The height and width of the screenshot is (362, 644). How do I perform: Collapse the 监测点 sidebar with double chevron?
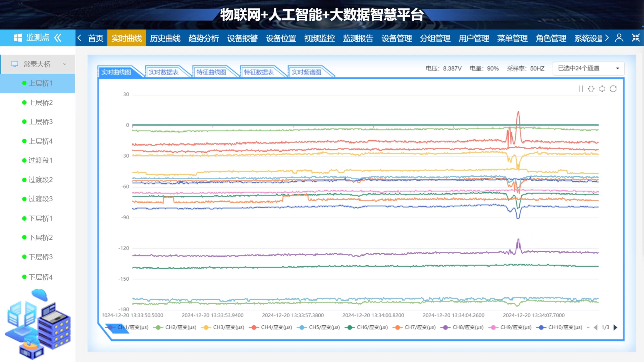(x=58, y=38)
